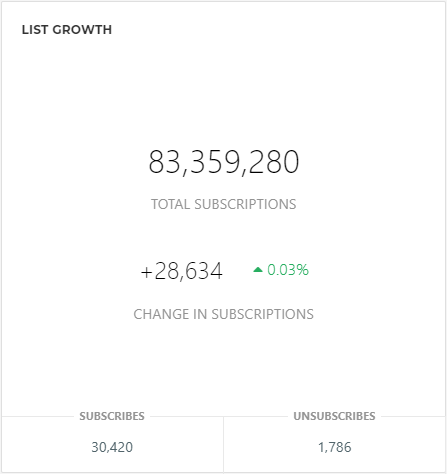Click the word TOTAL above the change figure

(171, 204)
